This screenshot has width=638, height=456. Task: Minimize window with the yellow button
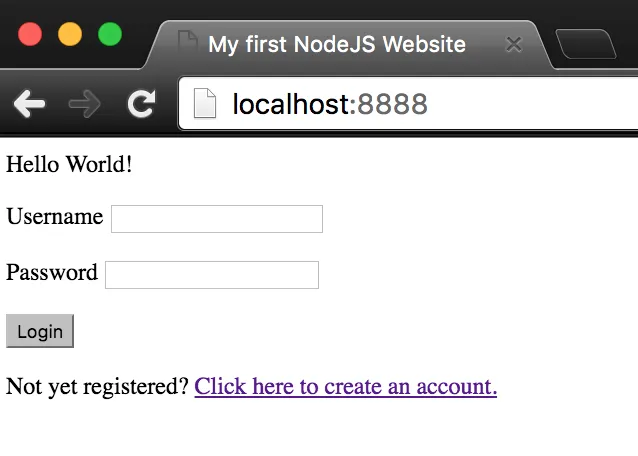70,34
